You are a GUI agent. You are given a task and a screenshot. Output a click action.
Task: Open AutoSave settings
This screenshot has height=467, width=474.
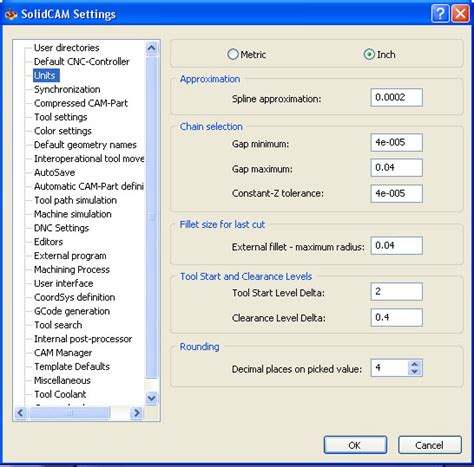point(55,173)
